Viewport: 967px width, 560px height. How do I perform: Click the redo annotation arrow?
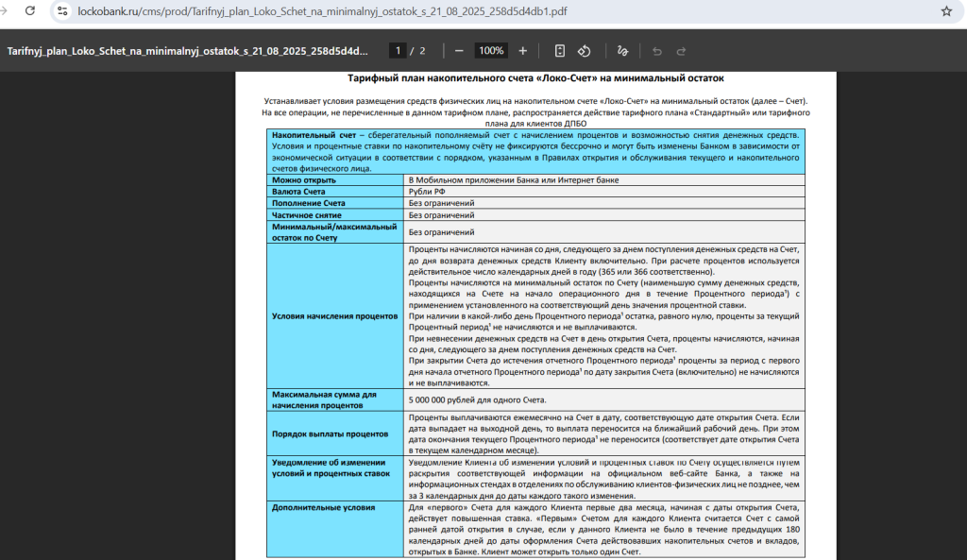pyautogui.click(x=682, y=51)
